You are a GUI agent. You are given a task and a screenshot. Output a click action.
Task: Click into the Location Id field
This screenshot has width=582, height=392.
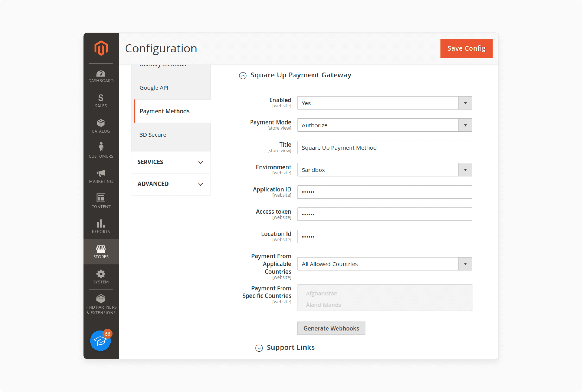click(x=385, y=237)
